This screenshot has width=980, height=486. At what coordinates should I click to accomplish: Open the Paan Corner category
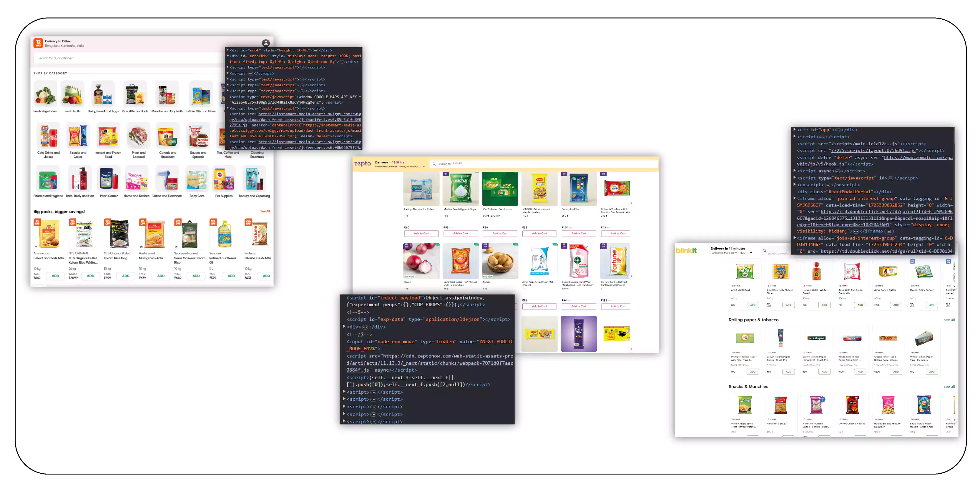109,182
